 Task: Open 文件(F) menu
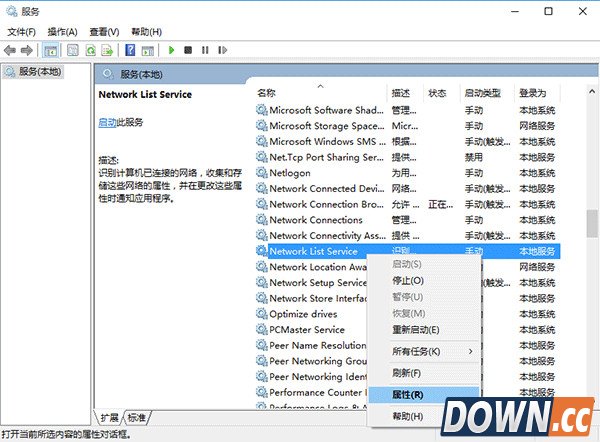(x=21, y=32)
